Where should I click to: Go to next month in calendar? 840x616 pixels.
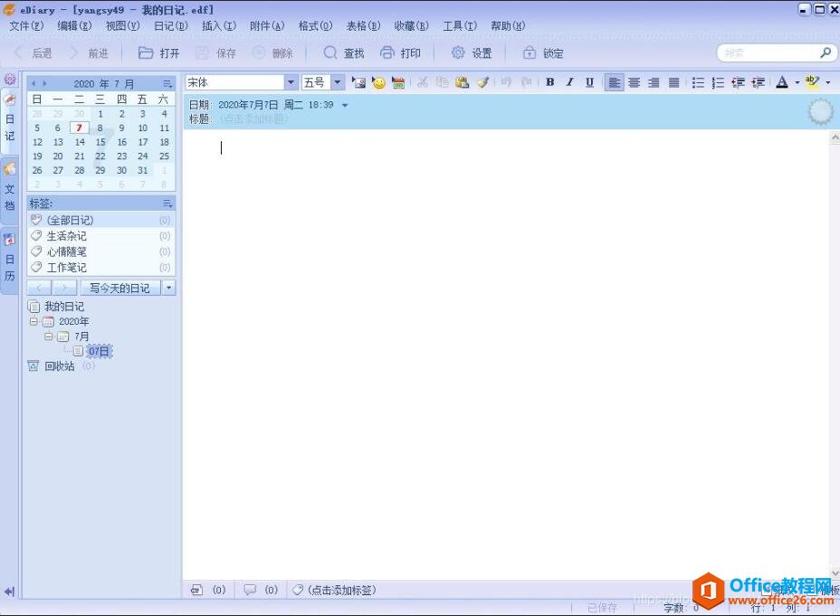44,83
